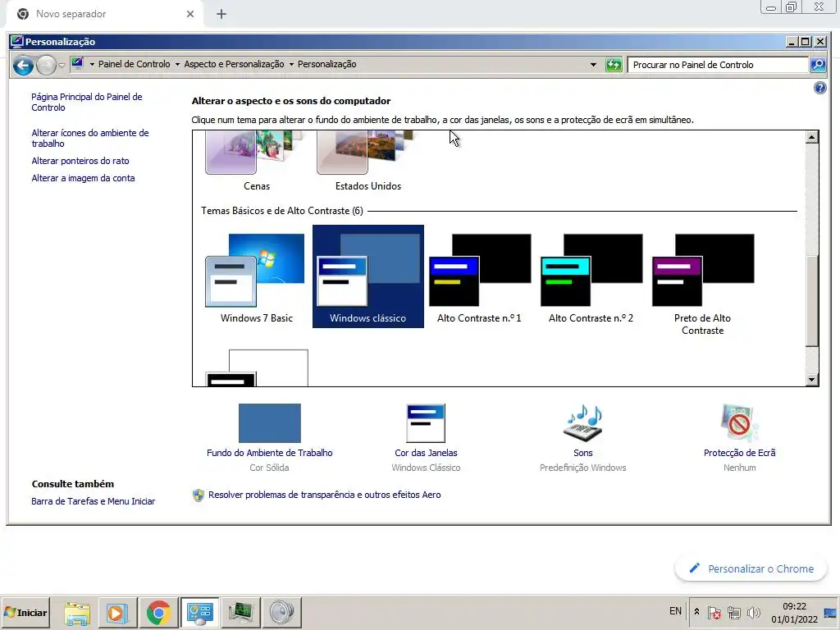Image resolution: width=840 pixels, height=630 pixels.
Task: Open Alterar ícones do ambiente de trabalho
Action: click(90, 138)
